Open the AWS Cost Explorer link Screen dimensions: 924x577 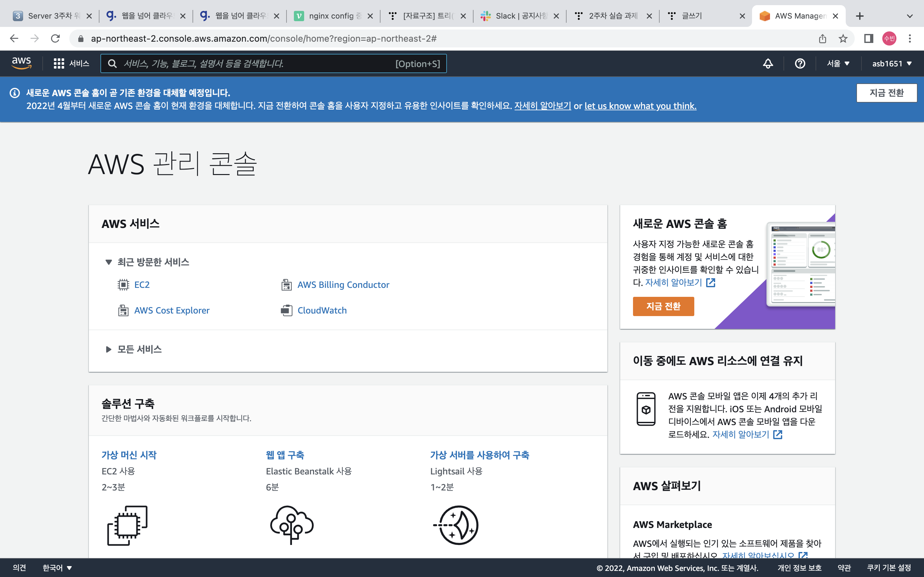click(172, 310)
